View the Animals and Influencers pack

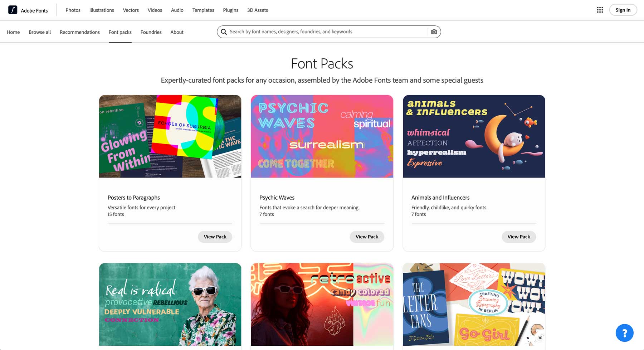point(519,237)
